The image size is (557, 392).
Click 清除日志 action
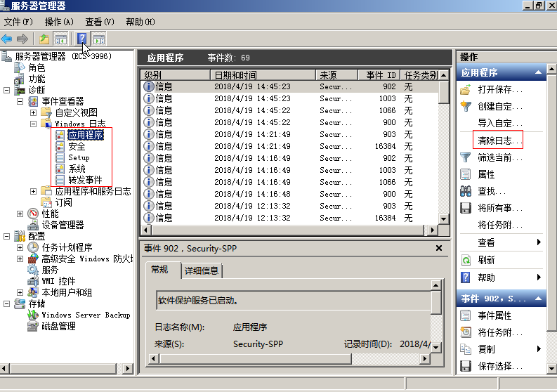point(500,141)
